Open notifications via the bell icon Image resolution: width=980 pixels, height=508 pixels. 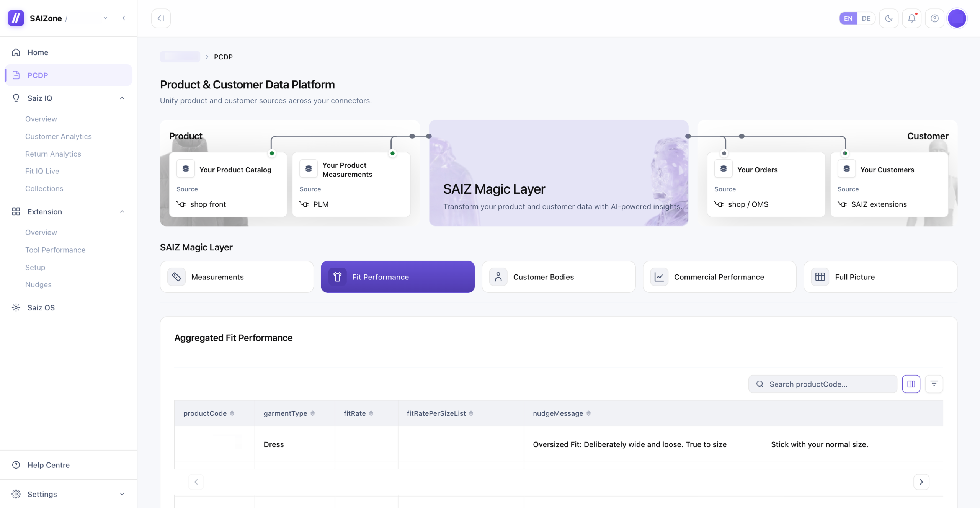(x=912, y=18)
